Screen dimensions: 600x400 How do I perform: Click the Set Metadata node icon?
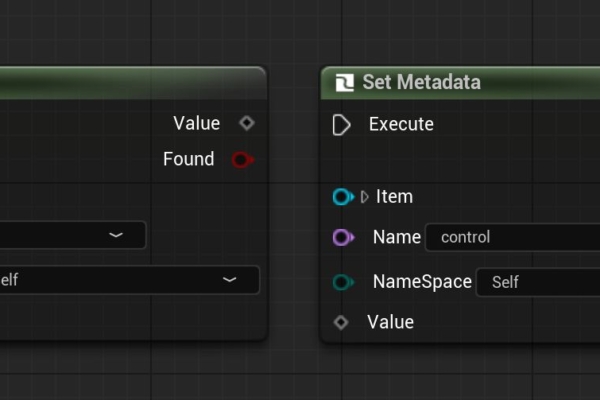tap(345, 83)
